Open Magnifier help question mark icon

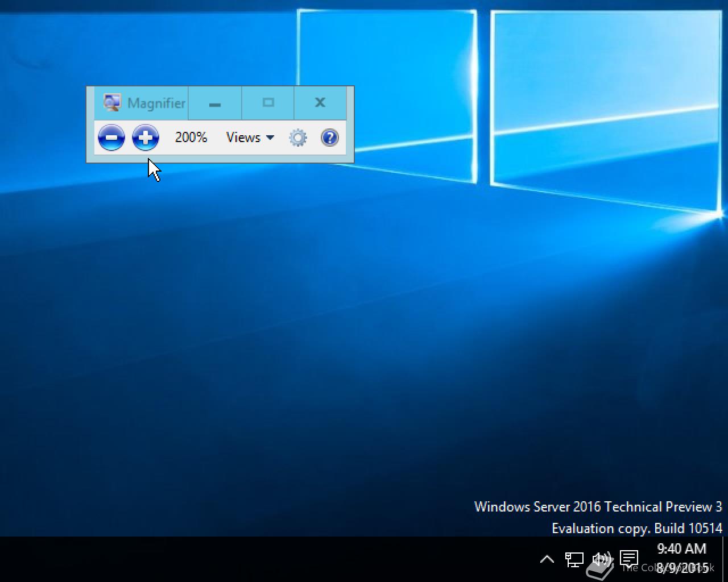click(x=330, y=138)
